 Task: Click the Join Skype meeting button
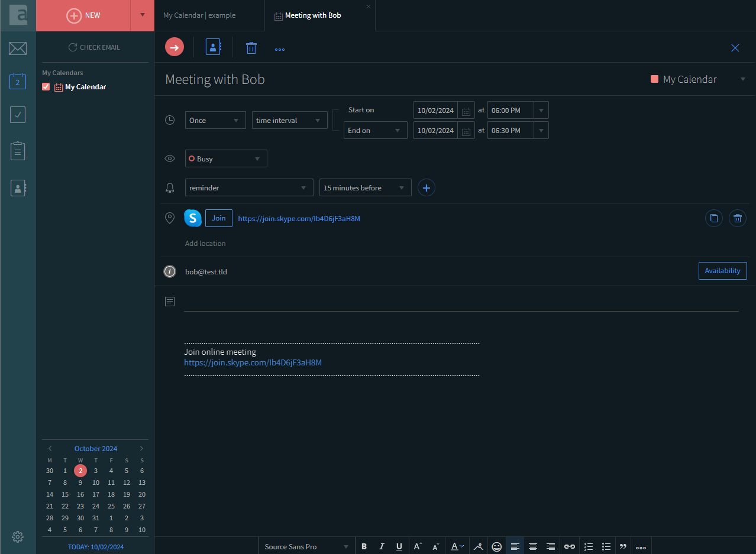tap(219, 218)
